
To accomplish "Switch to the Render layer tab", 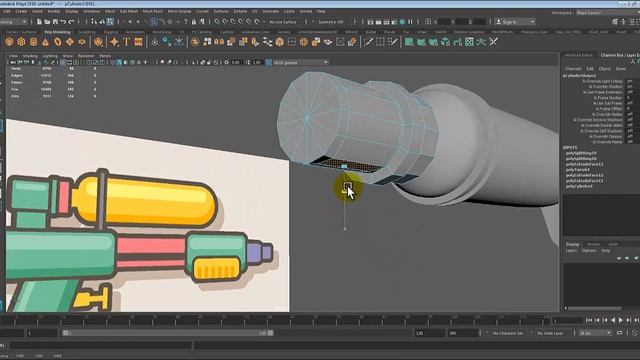I will [593, 244].
